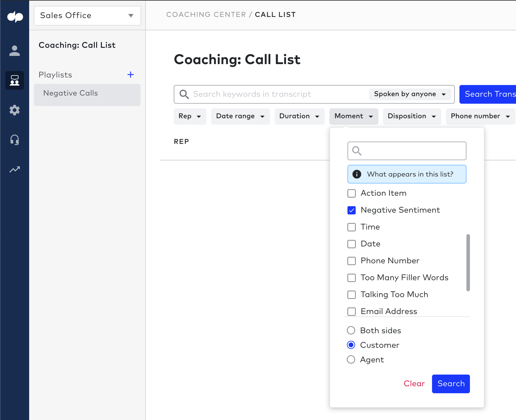Check the Action Item checkbox
The image size is (516, 420).
[351, 193]
